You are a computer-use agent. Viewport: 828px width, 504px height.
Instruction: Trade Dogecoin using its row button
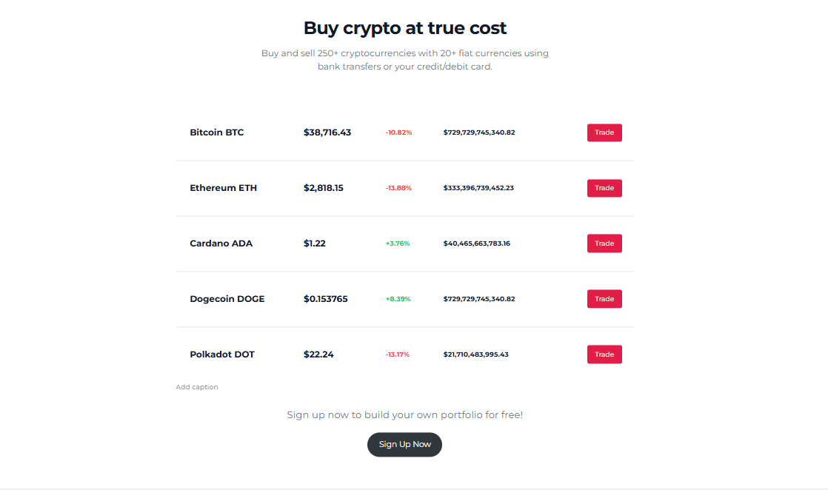[x=604, y=299]
